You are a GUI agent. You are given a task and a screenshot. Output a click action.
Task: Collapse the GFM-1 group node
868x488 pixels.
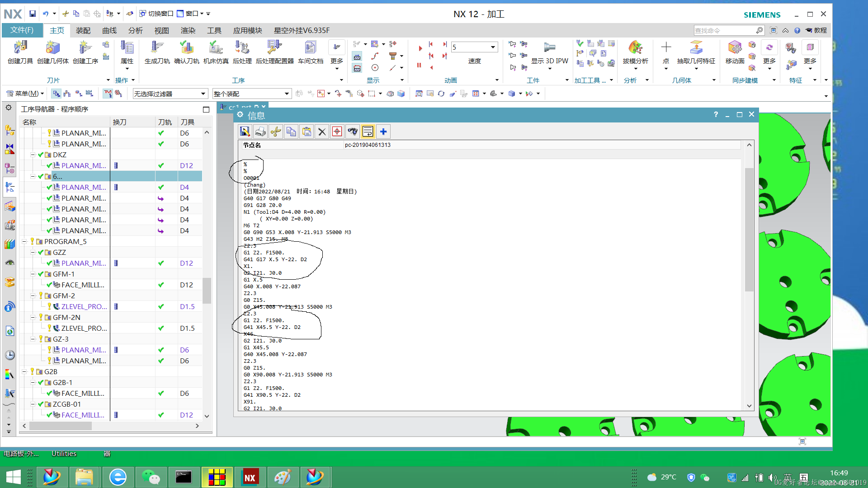(x=33, y=274)
